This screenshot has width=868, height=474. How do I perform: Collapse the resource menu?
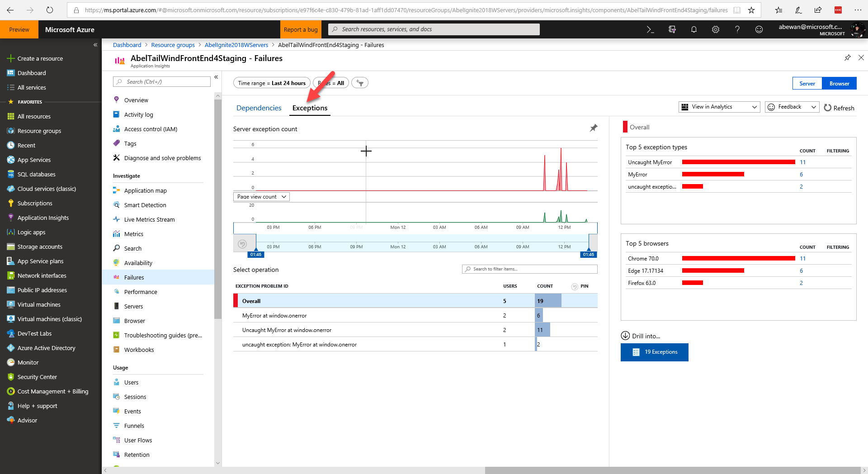(216, 77)
